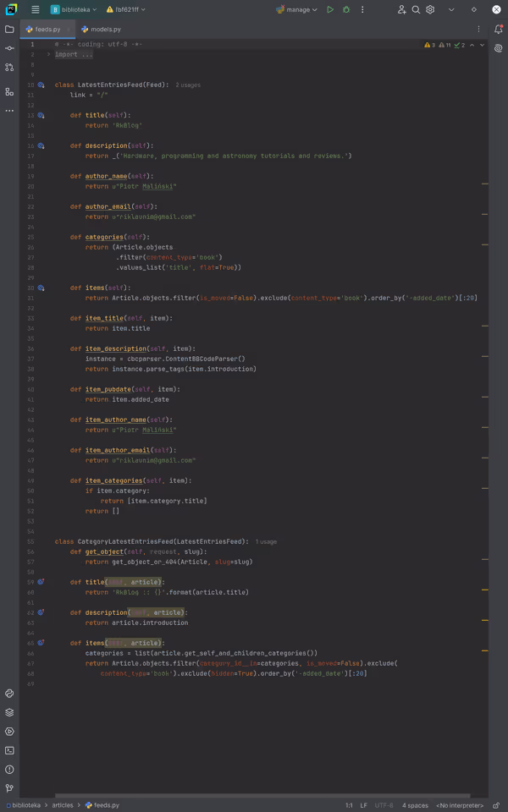Open Search Everywhere with the magnifier icon
This screenshot has height=812, width=508.
[417, 9]
